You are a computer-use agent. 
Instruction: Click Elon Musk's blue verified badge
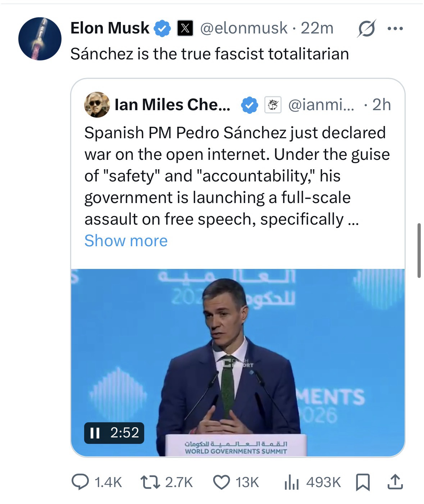click(163, 28)
